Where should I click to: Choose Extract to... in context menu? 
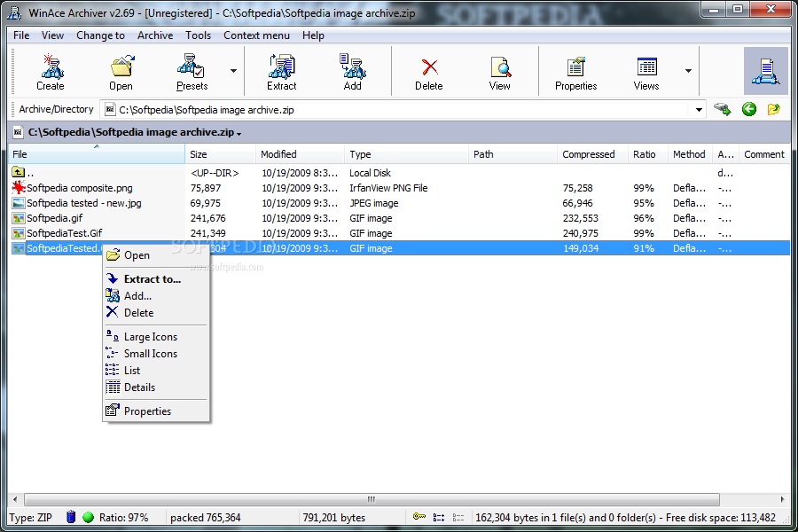(x=156, y=279)
